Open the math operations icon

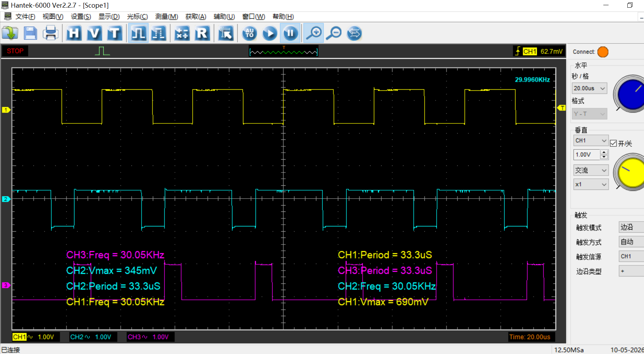tap(182, 33)
